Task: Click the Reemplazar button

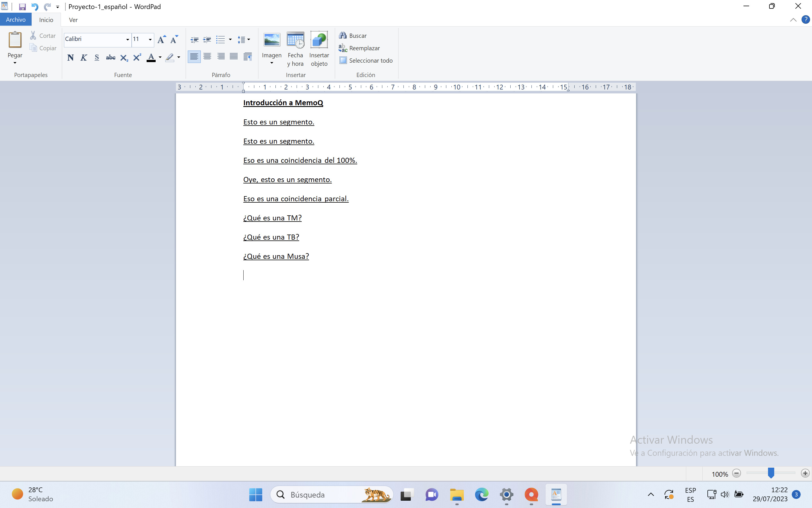Action: 359,48
